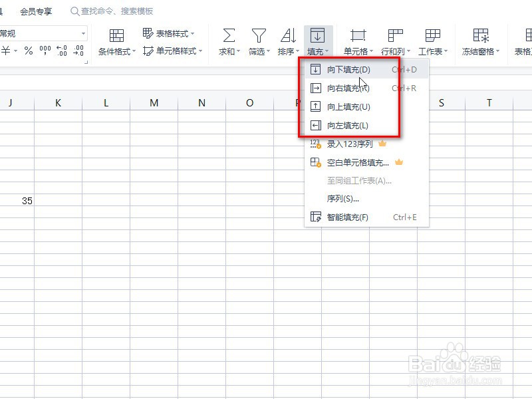Screen dimensions: 532x399
Task: Expand the 表格样式 dropdown arrow
Action: pyautogui.click(x=192, y=33)
